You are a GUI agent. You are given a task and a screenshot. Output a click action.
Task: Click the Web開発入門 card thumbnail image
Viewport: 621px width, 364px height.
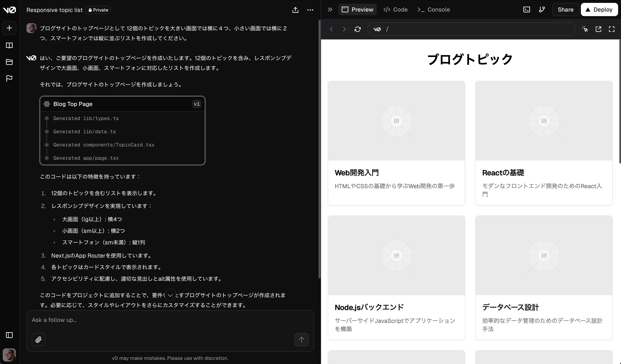click(x=396, y=121)
